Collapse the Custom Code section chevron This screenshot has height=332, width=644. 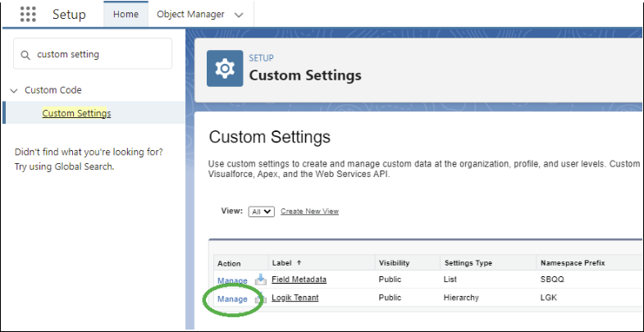click(15, 90)
